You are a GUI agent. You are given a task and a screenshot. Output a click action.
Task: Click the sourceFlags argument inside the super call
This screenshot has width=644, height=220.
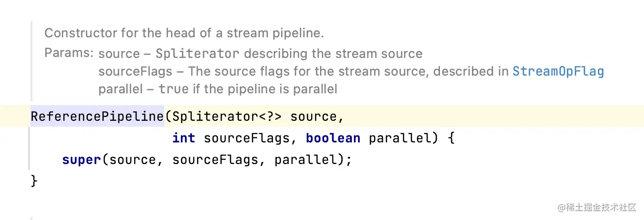[x=215, y=160]
